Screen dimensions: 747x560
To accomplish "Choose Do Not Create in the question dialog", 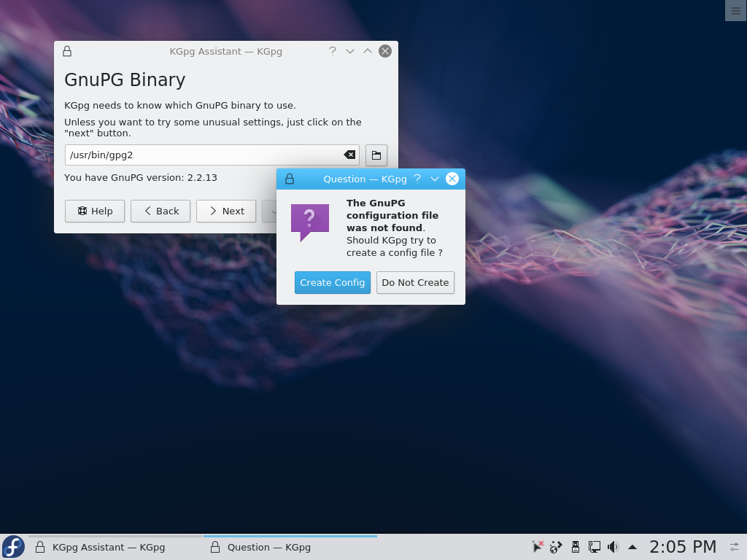I will [415, 282].
